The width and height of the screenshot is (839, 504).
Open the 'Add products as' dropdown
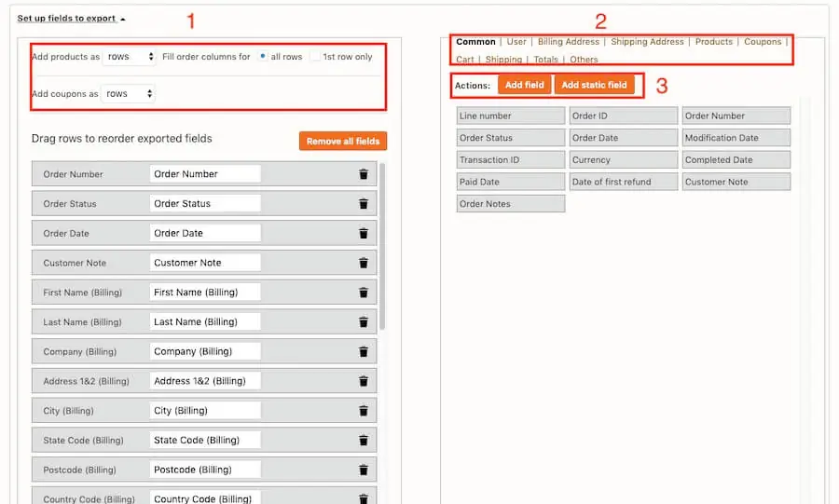pyautogui.click(x=129, y=57)
